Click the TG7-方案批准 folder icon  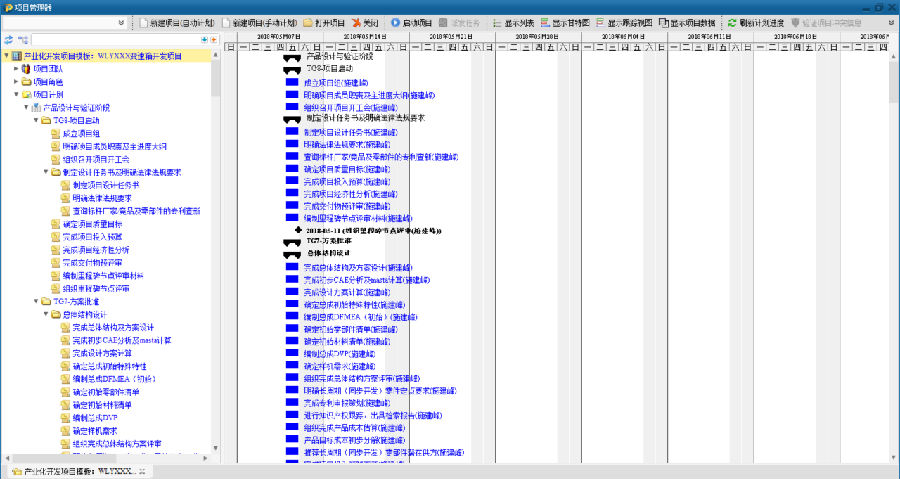[46, 301]
